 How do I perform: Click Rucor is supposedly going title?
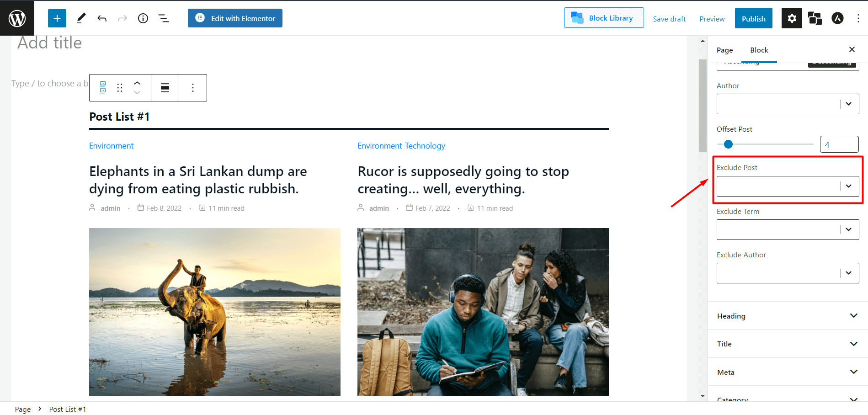(x=463, y=180)
